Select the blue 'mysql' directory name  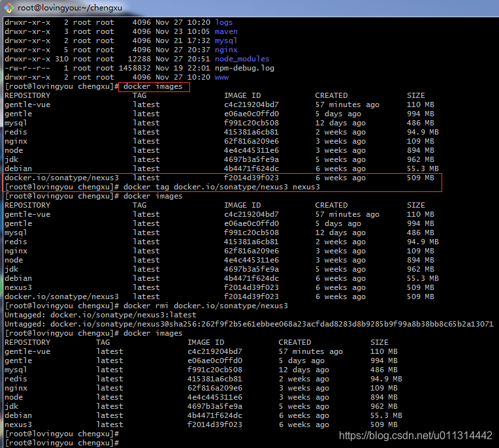coord(226,40)
